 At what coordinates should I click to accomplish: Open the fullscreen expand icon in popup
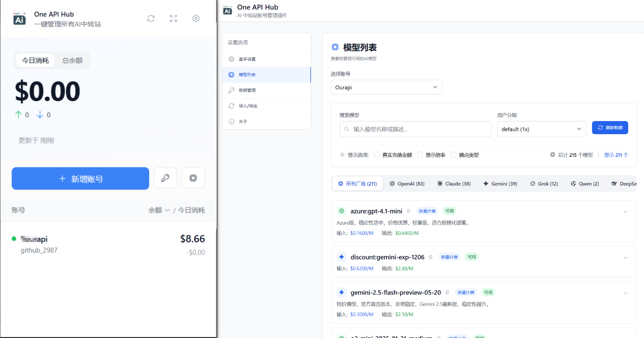coord(174,18)
